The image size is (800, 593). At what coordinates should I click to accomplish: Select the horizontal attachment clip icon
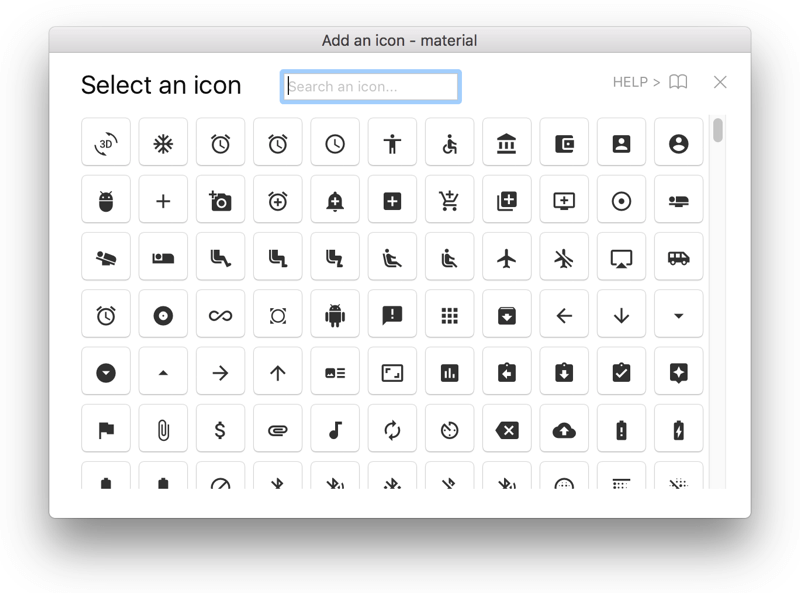pos(278,429)
